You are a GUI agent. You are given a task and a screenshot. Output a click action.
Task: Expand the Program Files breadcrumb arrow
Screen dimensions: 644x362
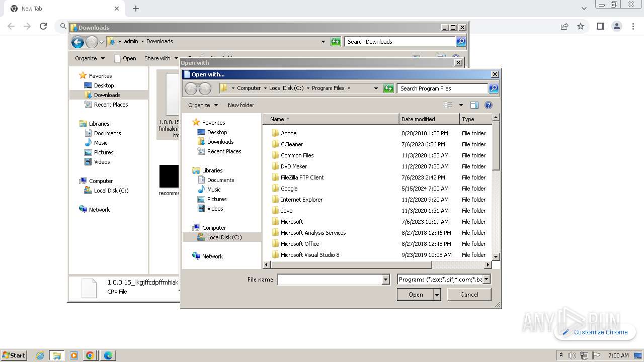click(x=349, y=88)
